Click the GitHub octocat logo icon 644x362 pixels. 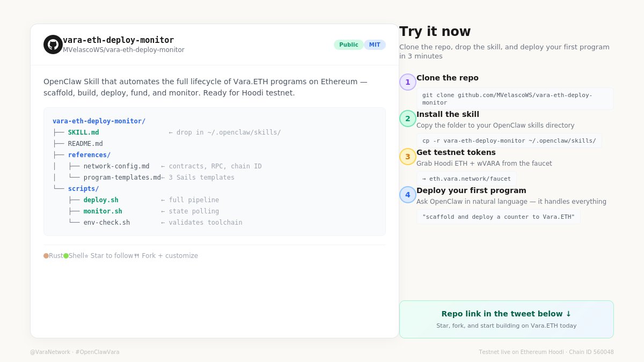(53, 45)
